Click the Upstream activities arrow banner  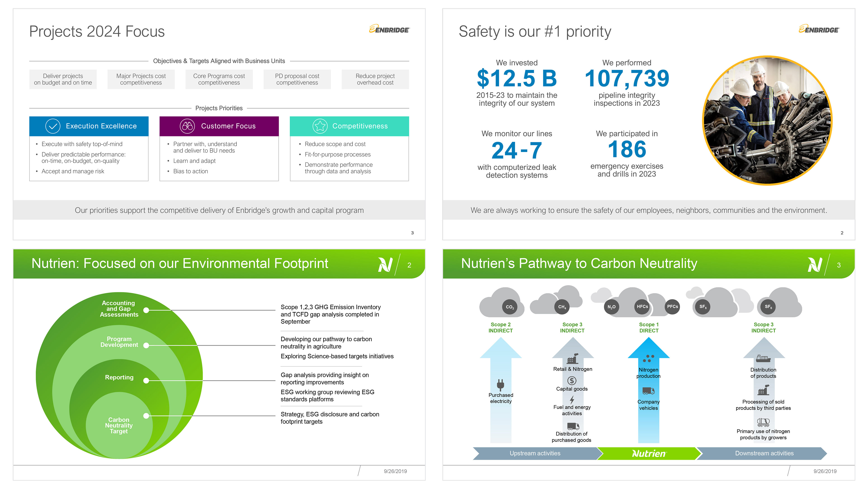(538, 453)
